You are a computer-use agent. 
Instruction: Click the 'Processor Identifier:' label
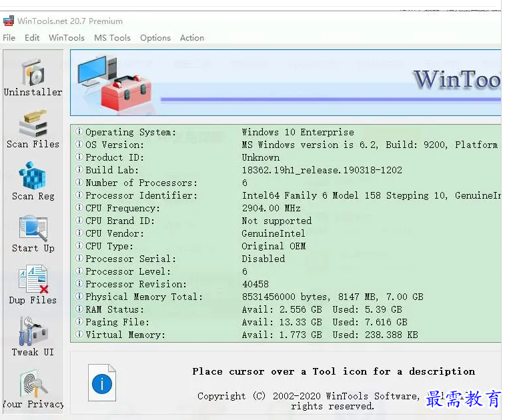tap(141, 195)
